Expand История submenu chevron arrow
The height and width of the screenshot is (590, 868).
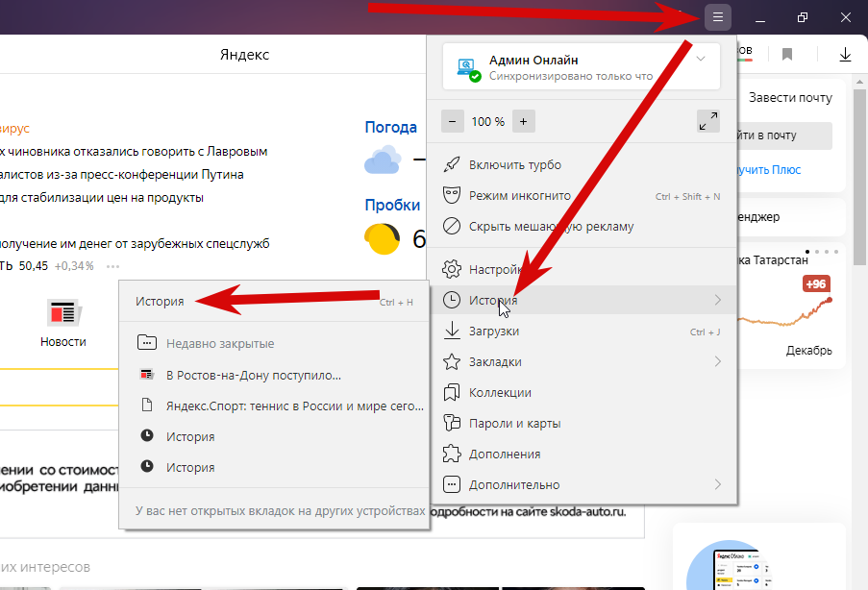[718, 300]
